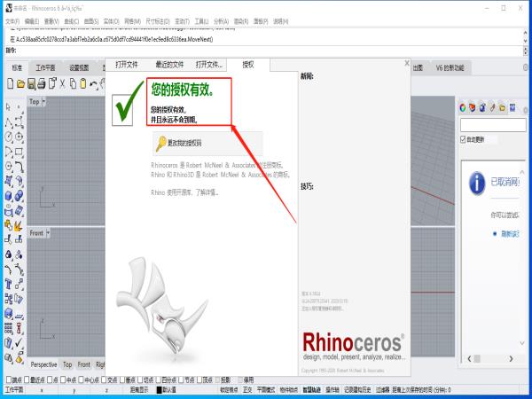Image resolution: width=532 pixels, height=399 pixels.
Task: Click the Print icon in toolbar
Action: click(x=42, y=84)
